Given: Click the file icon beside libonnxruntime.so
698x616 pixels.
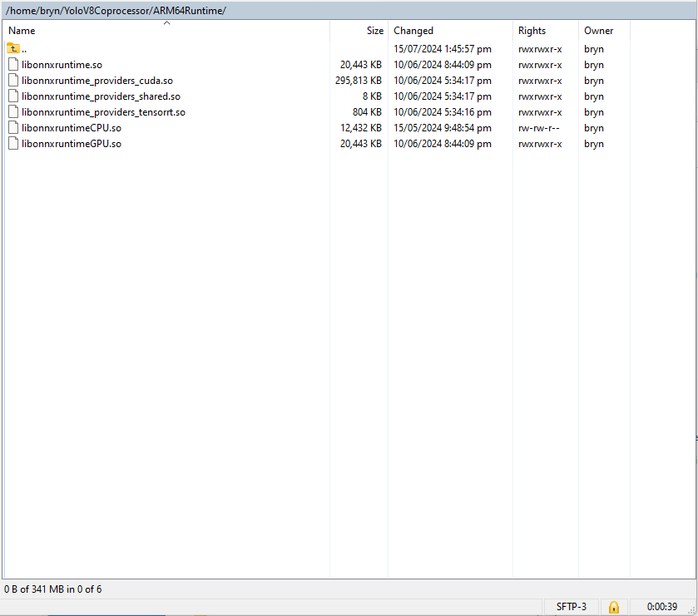Looking at the screenshot, I should tap(13, 64).
